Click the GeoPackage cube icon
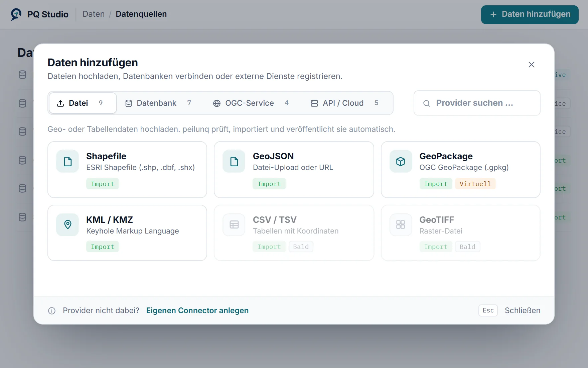Viewport: 588px width, 368px height. coord(401,161)
